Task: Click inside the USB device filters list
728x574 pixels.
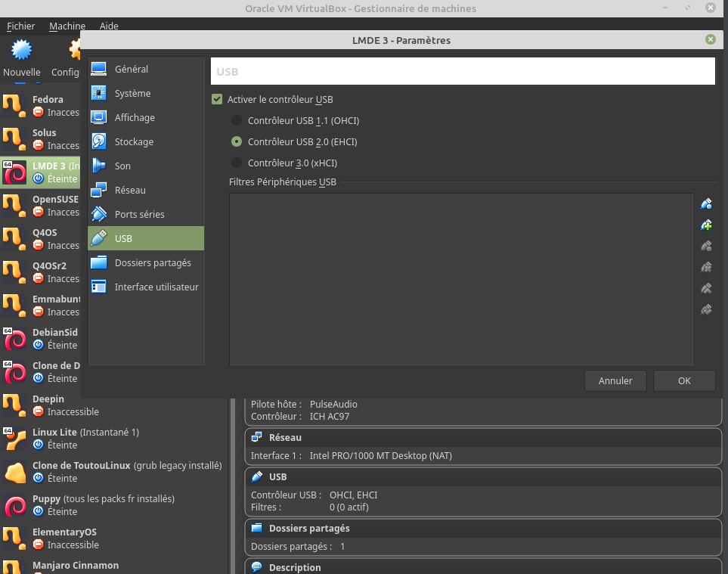Action: coord(461,279)
